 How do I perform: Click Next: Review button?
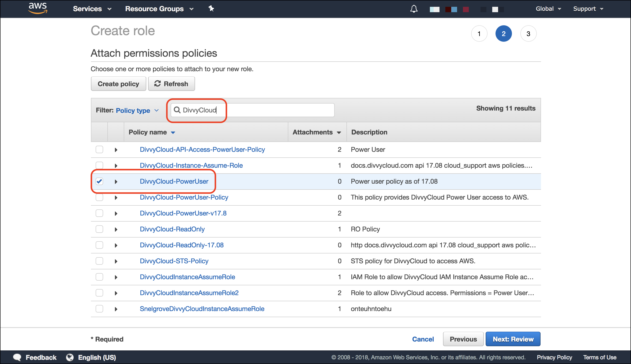[513, 339]
